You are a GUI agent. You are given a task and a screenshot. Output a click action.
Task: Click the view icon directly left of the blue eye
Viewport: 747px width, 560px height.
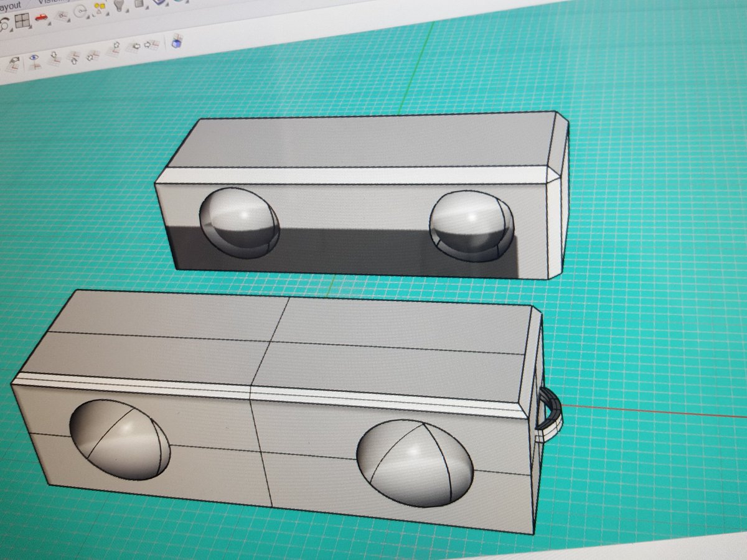pyautogui.click(x=14, y=64)
